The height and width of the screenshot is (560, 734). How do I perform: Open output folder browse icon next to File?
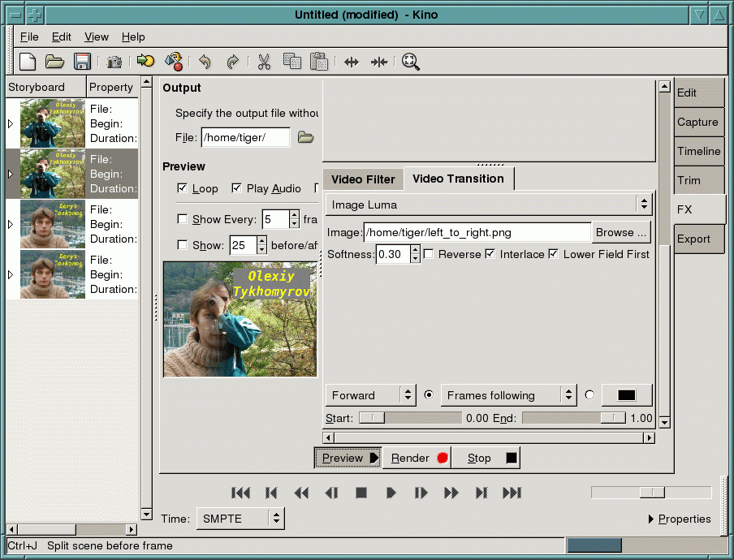[305, 138]
